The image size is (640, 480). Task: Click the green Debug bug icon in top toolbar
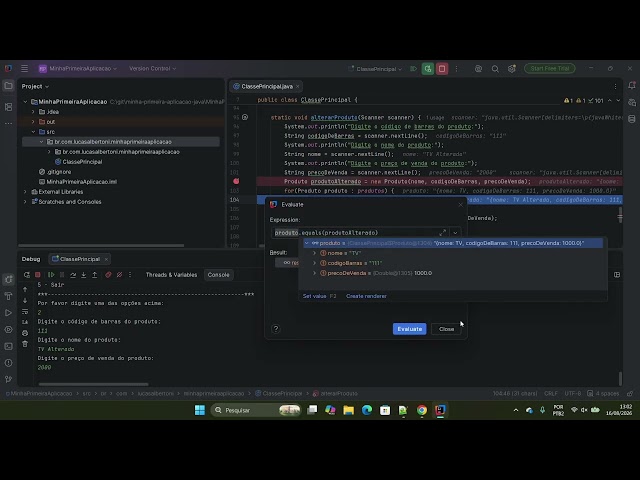click(x=428, y=69)
